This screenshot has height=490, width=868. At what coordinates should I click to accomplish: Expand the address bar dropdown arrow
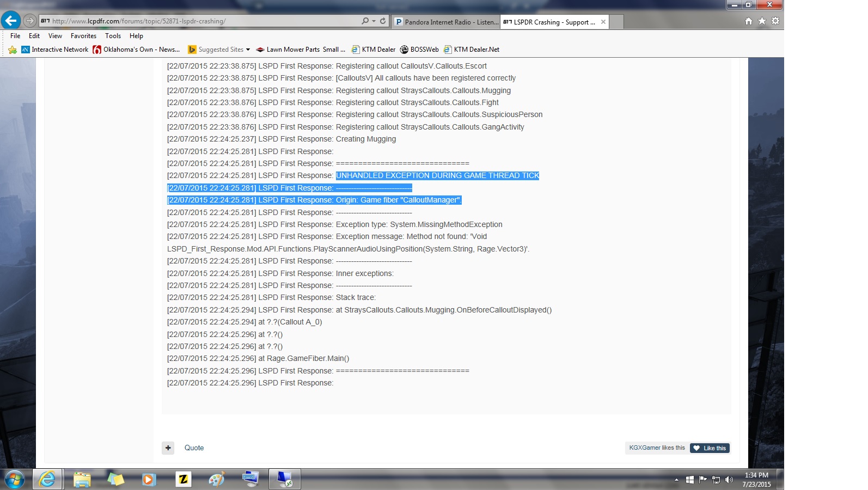[x=374, y=21]
